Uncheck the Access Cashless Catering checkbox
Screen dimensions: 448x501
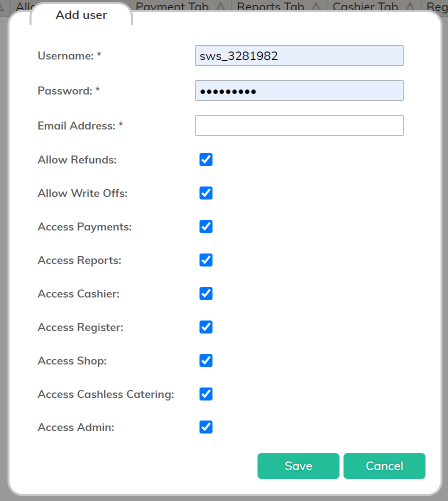206,394
